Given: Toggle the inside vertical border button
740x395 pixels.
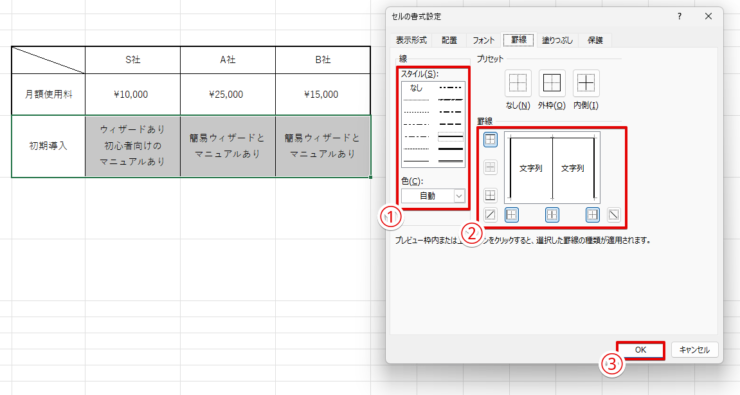Looking at the screenshot, I should pyautogui.click(x=552, y=215).
